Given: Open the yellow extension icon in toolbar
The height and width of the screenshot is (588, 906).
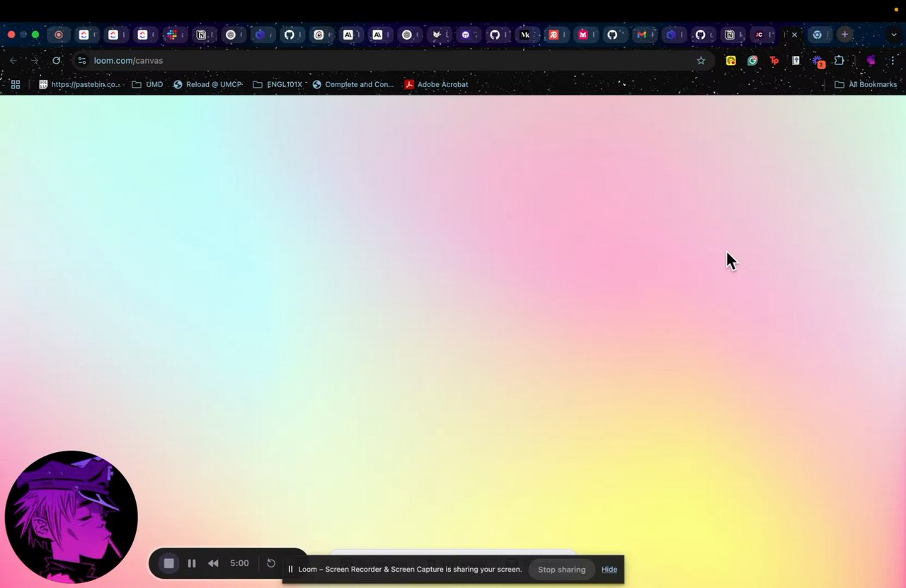Looking at the screenshot, I should [731, 61].
